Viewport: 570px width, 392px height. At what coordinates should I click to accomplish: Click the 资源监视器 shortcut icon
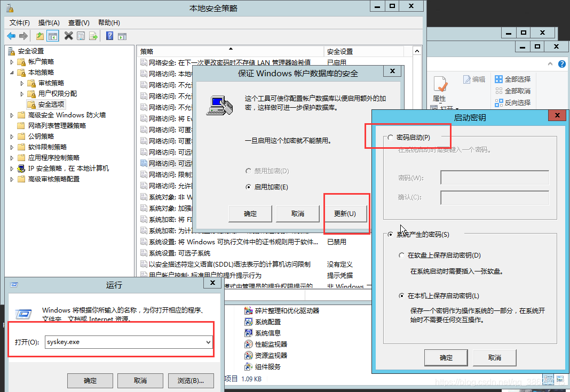(x=248, y=355)
